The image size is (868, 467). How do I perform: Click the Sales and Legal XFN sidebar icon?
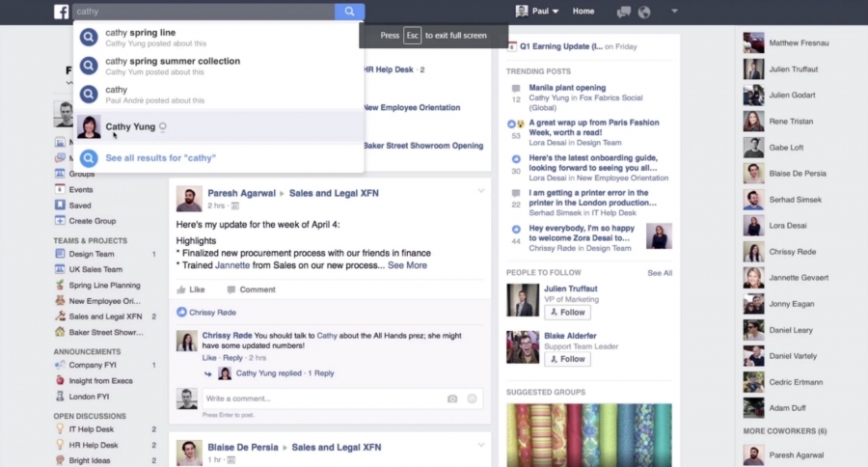pos(60,316)
